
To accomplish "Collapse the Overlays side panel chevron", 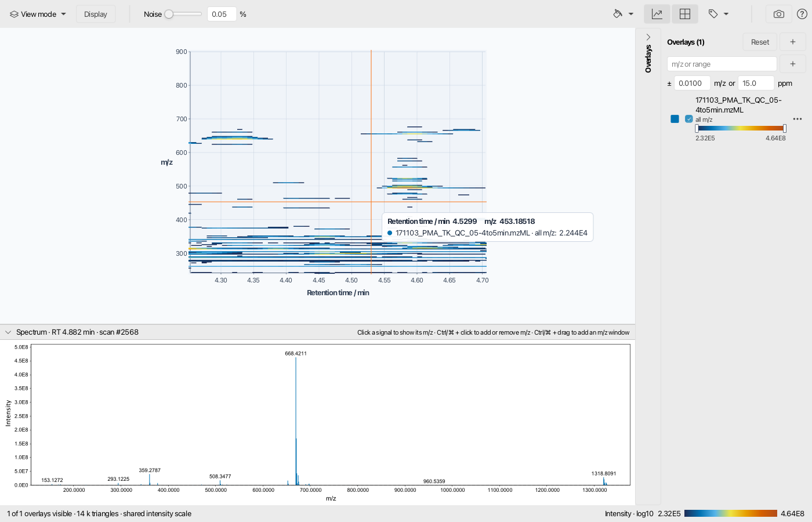I will [648, 37].
